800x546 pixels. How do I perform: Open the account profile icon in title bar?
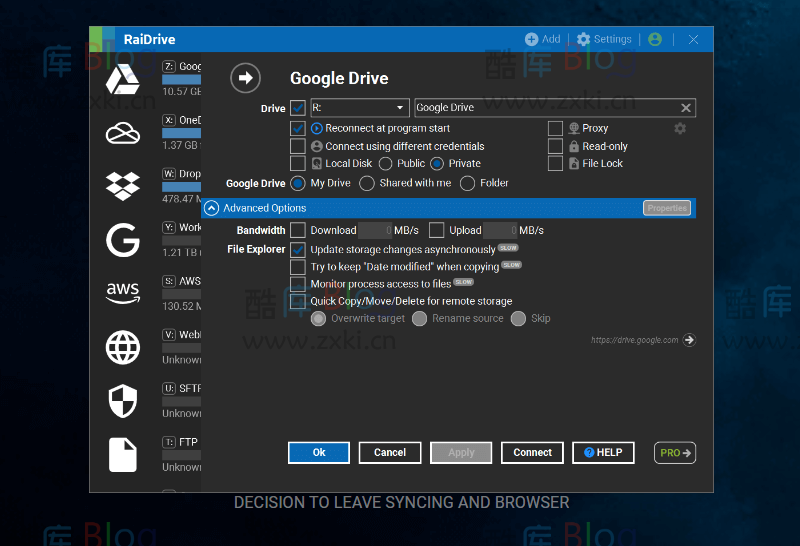tap(655, 39)
